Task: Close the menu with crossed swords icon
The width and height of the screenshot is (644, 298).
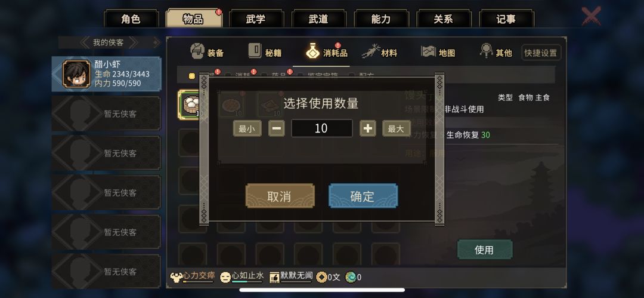Action: coord(591,16)
